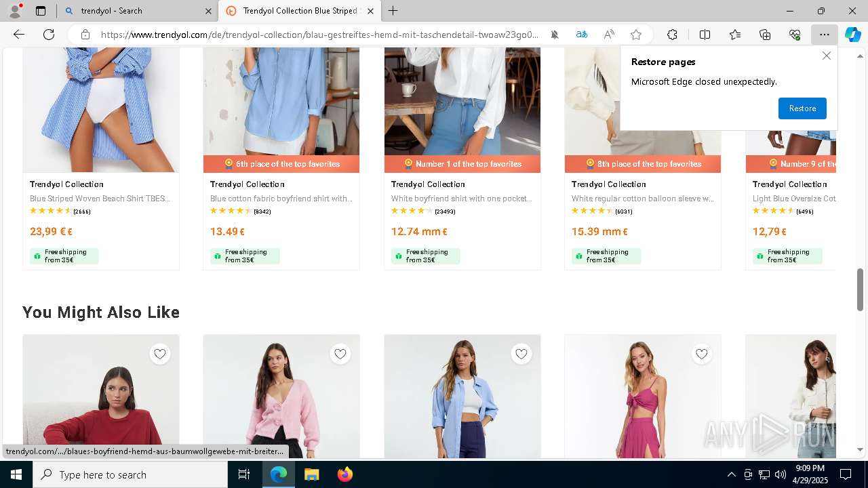868x488 pixels.
Task: View site information lock icon
Action: pyautogui.click(x=85, y=35)
